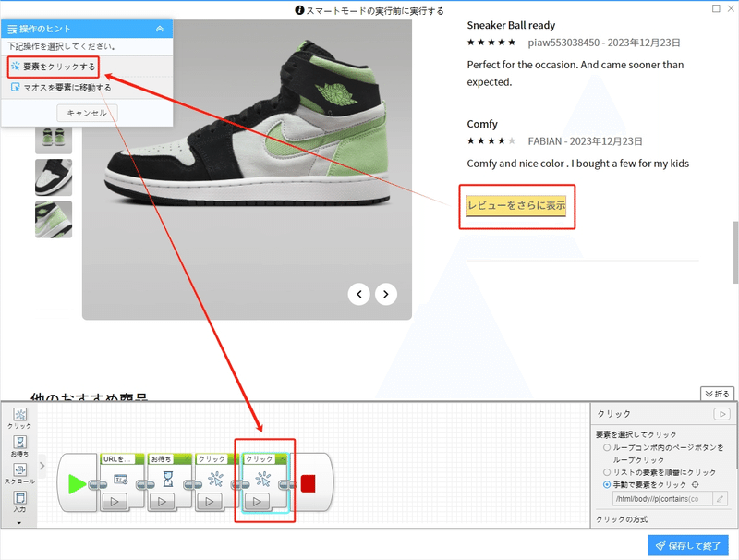
Task: Click the 'URLを…' block title label
Action: [x=117, y=458]
